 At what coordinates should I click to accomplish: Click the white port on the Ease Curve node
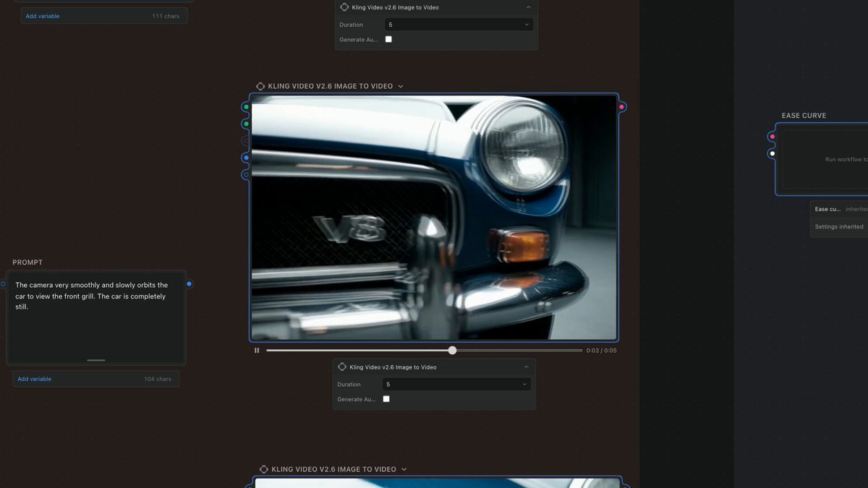click(773, 153)
